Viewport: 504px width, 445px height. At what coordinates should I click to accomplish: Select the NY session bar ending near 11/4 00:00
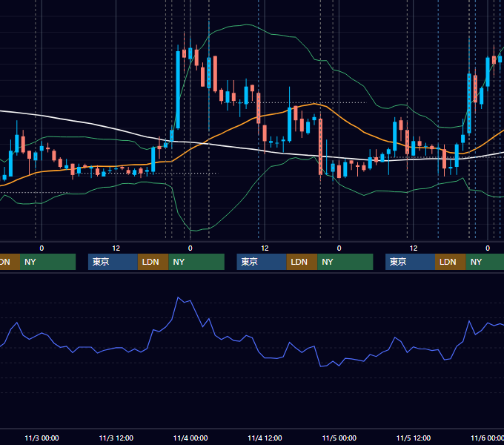coord(196,262)
